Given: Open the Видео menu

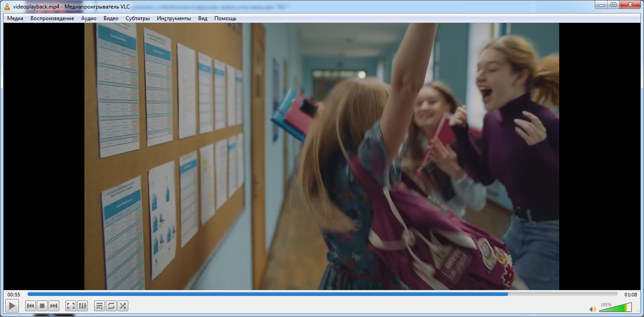Looking at the screenshot, I should click(111, 18).
